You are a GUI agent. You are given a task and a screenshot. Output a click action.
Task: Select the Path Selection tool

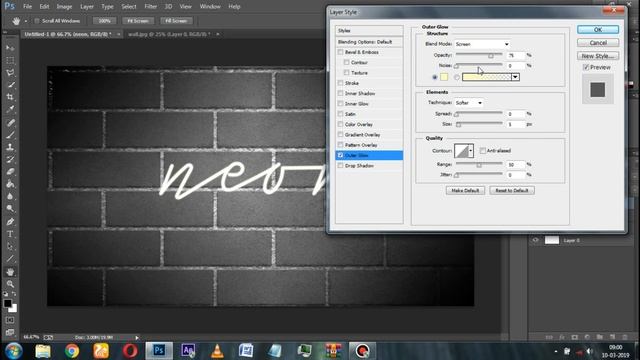click(10, 247)
